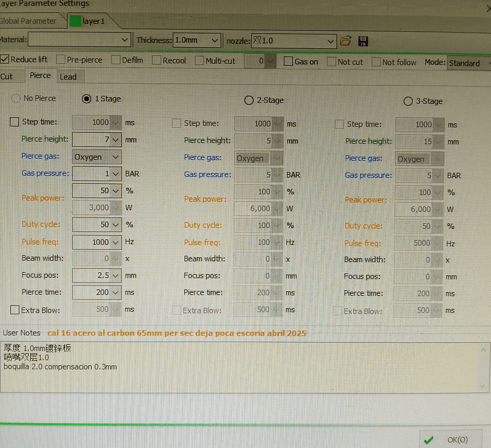Open the load parameter file folder icon
The height and width of the screenshot is (448, 491).
(345, 41)
